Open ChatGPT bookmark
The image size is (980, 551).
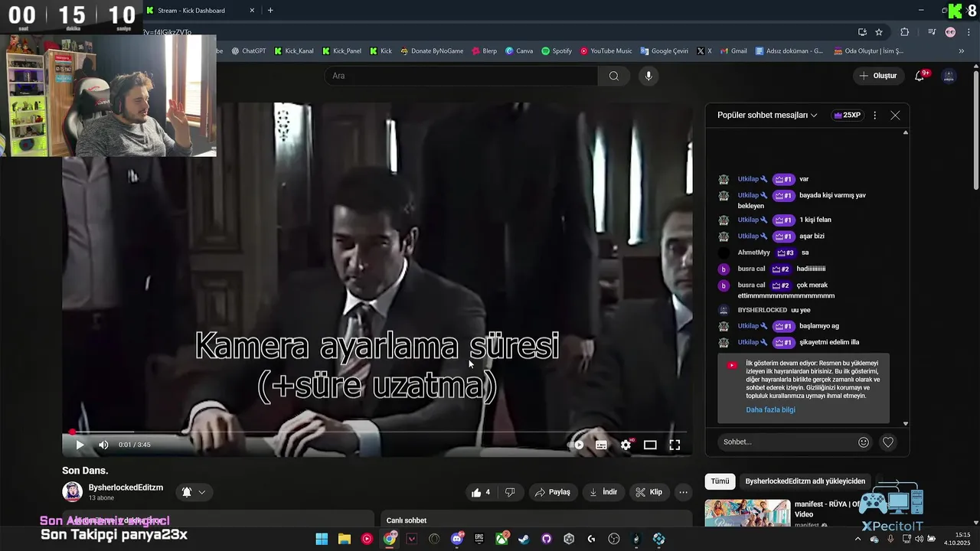coord(248,51)
